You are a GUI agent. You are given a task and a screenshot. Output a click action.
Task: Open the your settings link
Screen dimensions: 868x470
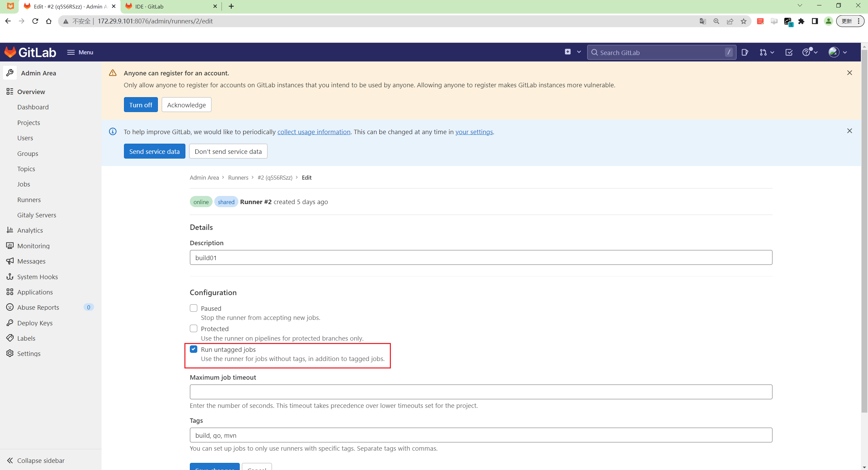click(474, 132)
